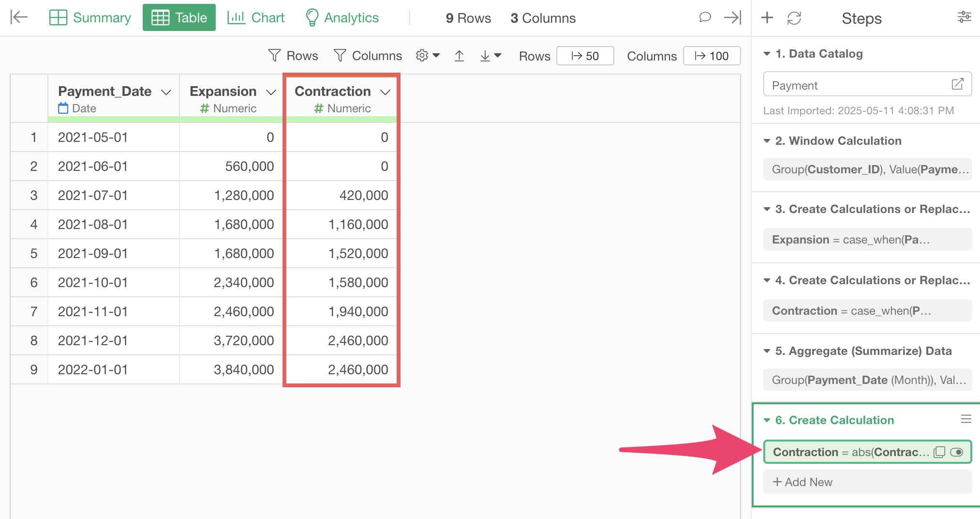Click the refresh steps icon
The width and height of the screenshot is (980, 519).
[794, 18]
